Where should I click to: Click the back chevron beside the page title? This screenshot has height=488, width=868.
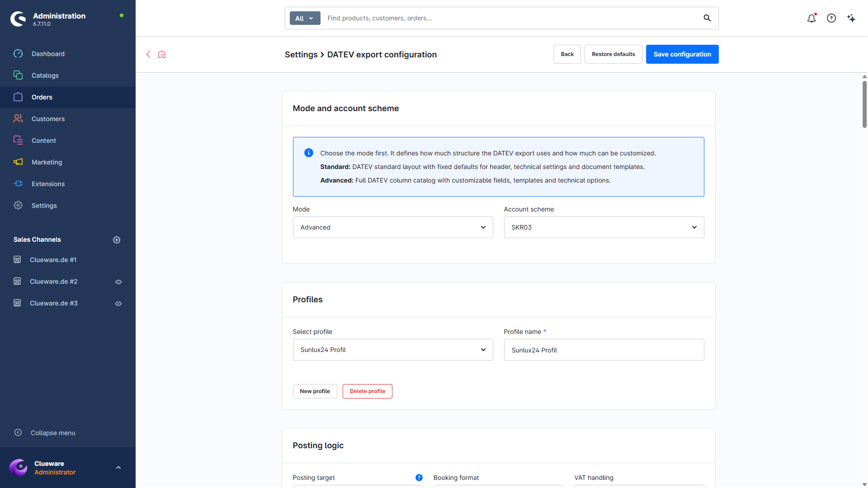(148, 54)
